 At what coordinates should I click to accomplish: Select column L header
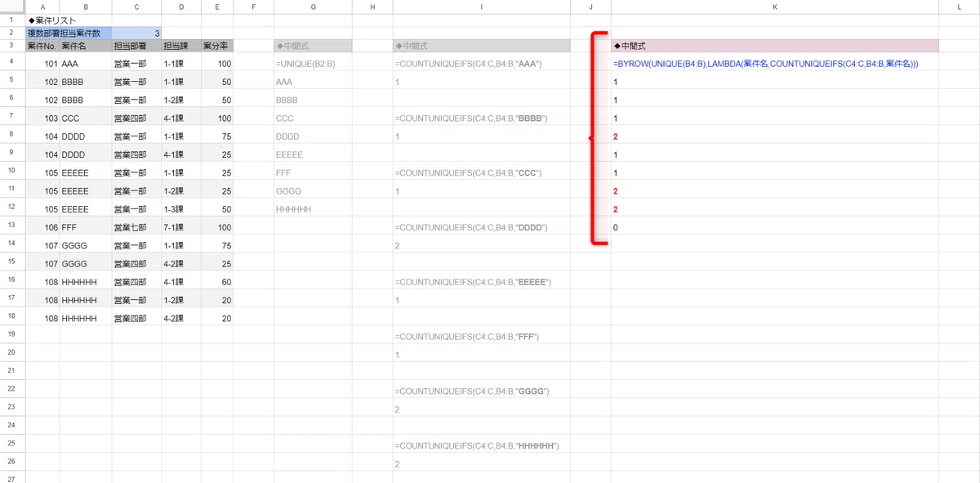point(959,7)
